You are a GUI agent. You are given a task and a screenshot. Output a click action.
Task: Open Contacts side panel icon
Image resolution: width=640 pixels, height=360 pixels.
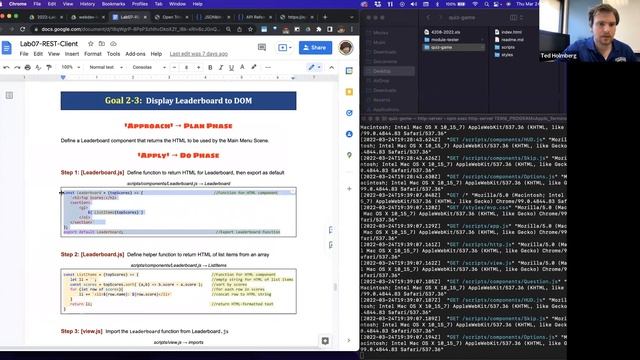(349, 134)
